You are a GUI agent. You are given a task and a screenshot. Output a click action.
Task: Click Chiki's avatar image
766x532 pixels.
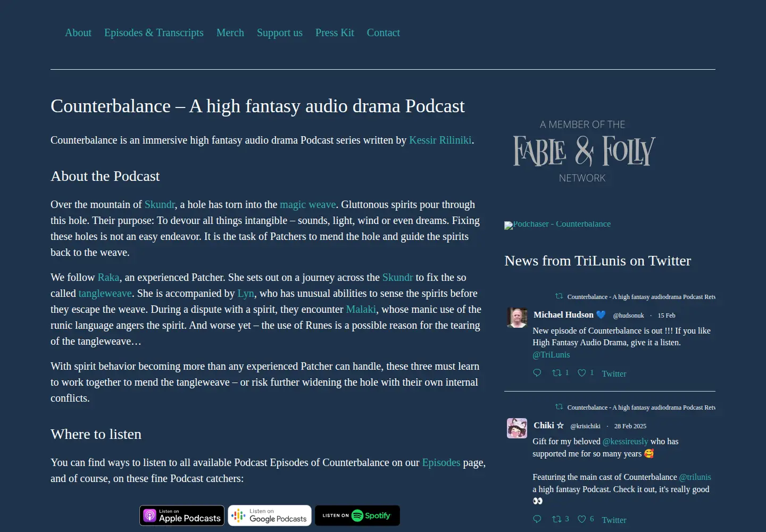[x=517, y=428]
